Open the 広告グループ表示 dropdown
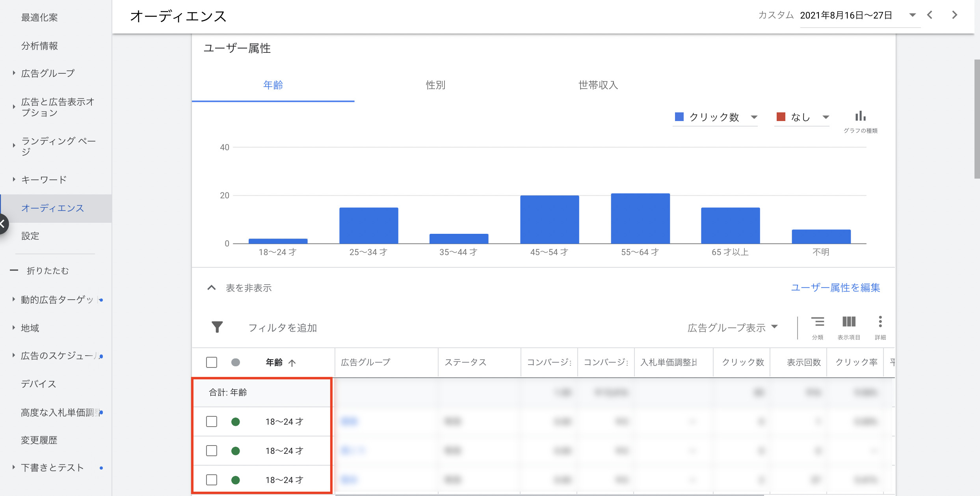This screenshot has height=496, width=980. 733,327
